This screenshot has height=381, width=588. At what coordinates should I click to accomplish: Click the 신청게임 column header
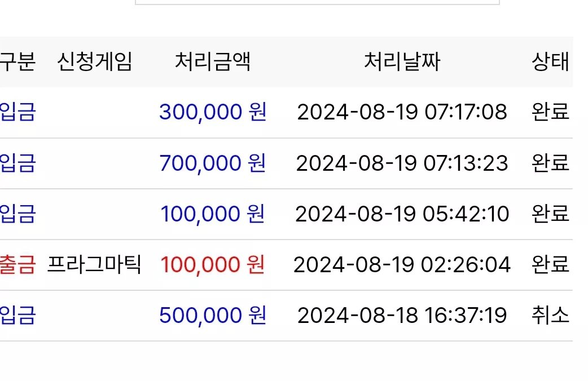94,62
